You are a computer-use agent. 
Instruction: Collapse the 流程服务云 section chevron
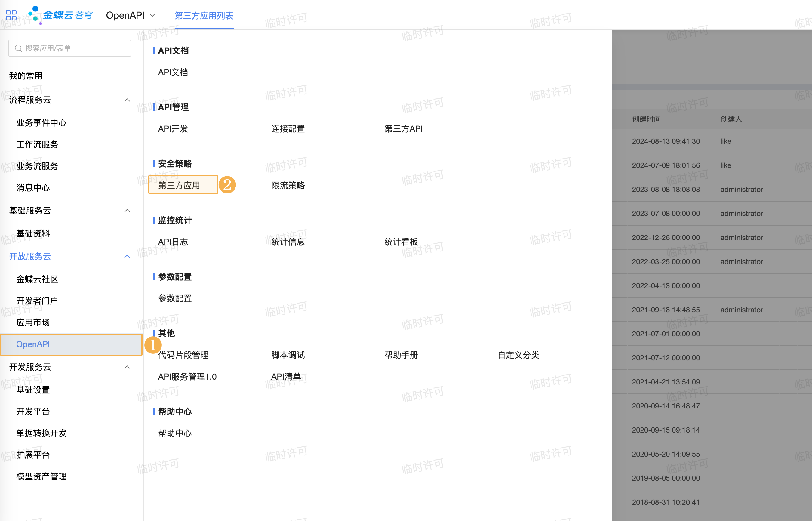coord(127,100)
